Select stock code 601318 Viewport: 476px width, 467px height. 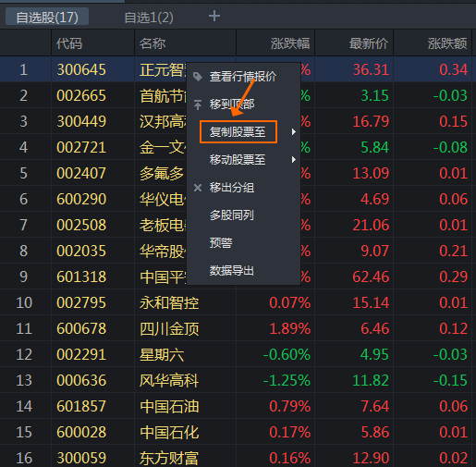point(81,277)
